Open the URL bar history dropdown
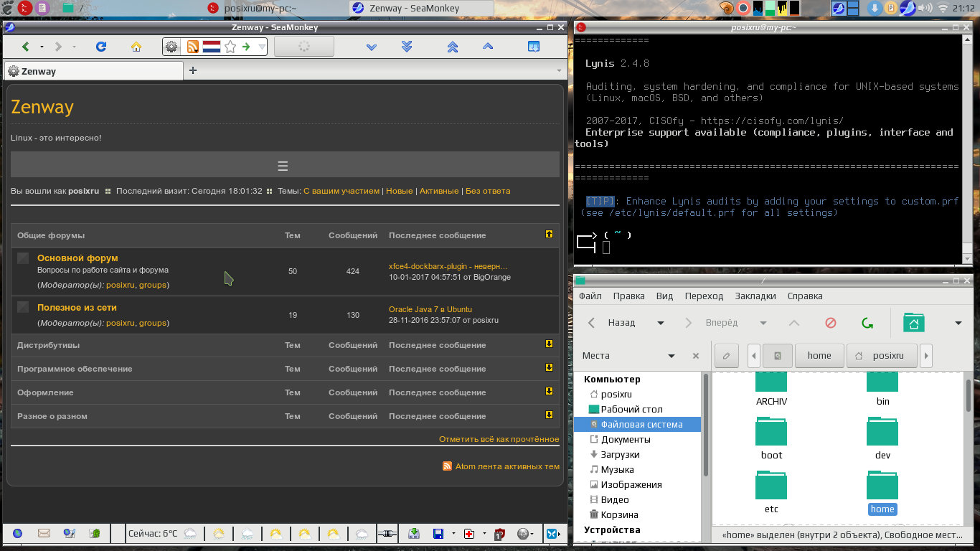 [x=262, y=47]
